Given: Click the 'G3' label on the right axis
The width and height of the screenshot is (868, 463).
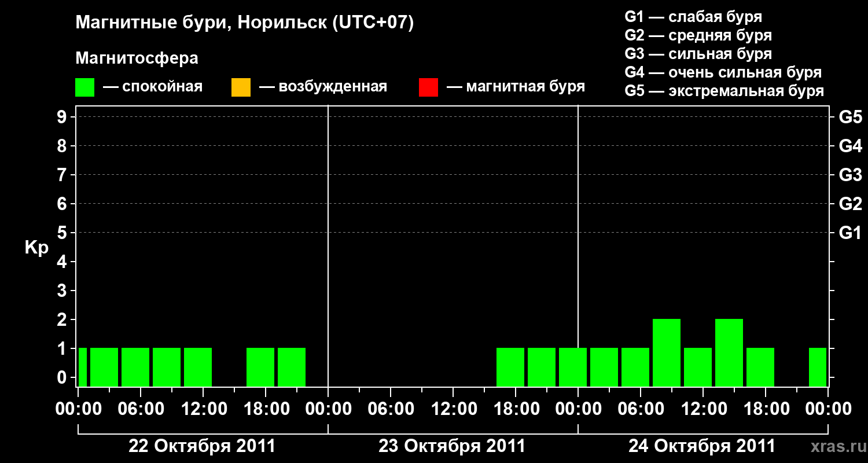Looking at the screenshot, I should coord(850,175).
